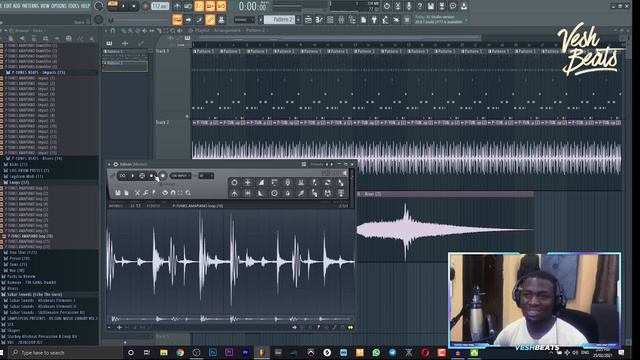Open the Channel rack view icon
Screen dimensions: 640x360
(330, 20)
